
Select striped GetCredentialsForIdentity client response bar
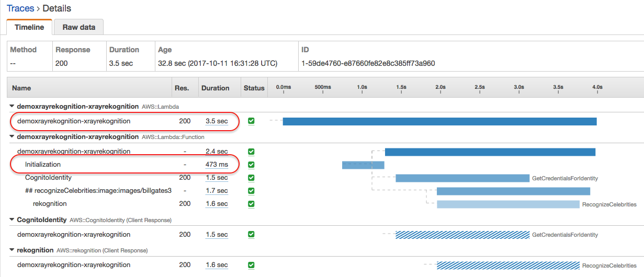pos(462,235)
